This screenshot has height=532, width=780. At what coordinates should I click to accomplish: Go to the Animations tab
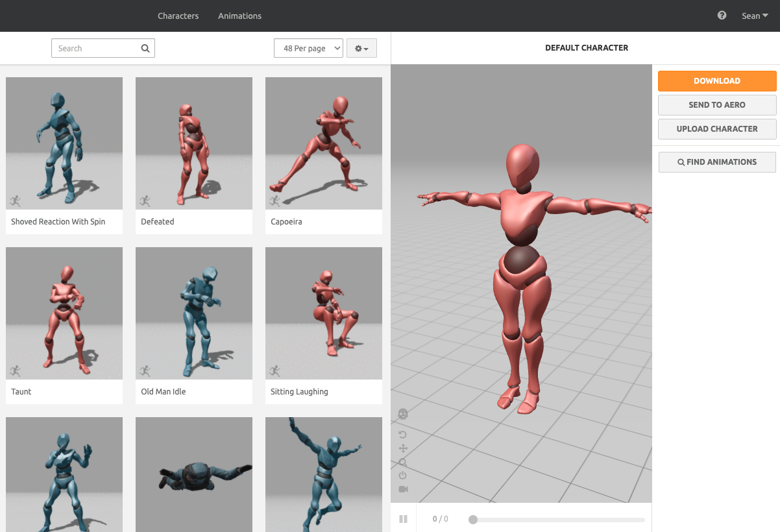(x=239, y=16)
